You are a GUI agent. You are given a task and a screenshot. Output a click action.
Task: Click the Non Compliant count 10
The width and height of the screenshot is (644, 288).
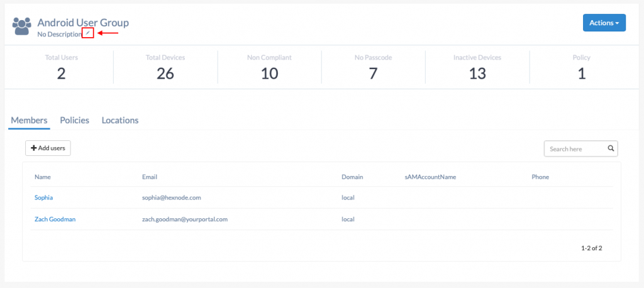point(269,74)
